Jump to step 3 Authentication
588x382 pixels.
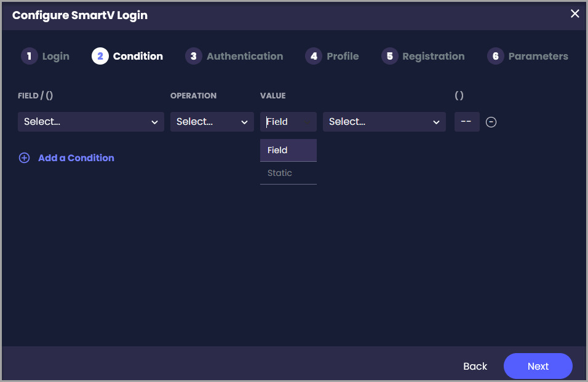(x=234, y=56)
